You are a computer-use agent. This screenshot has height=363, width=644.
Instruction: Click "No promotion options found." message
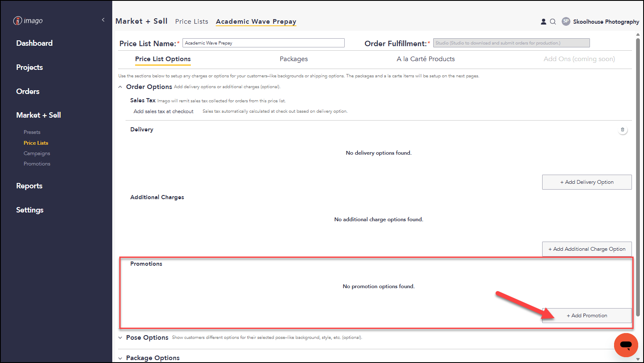pyautogui.click(x=379, y=286)
